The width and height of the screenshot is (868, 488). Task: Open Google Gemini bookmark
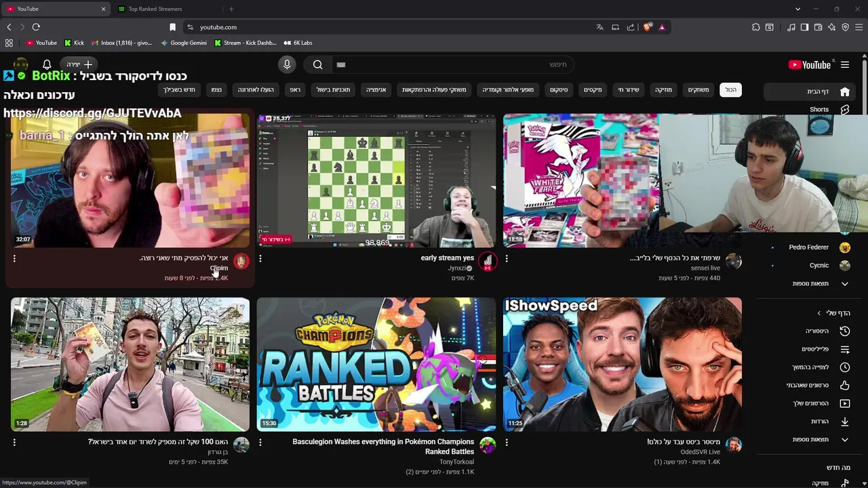(184, 43)
